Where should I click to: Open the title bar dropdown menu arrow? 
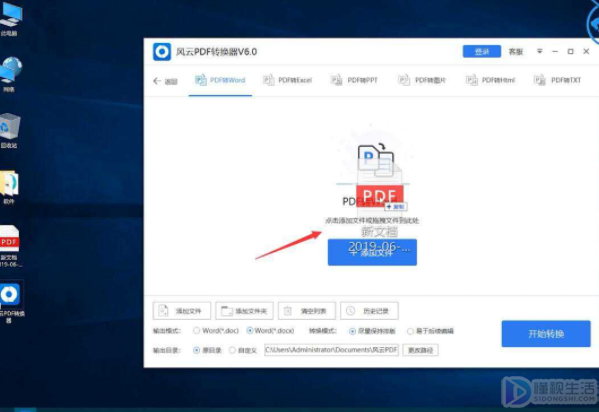point(539,51)
